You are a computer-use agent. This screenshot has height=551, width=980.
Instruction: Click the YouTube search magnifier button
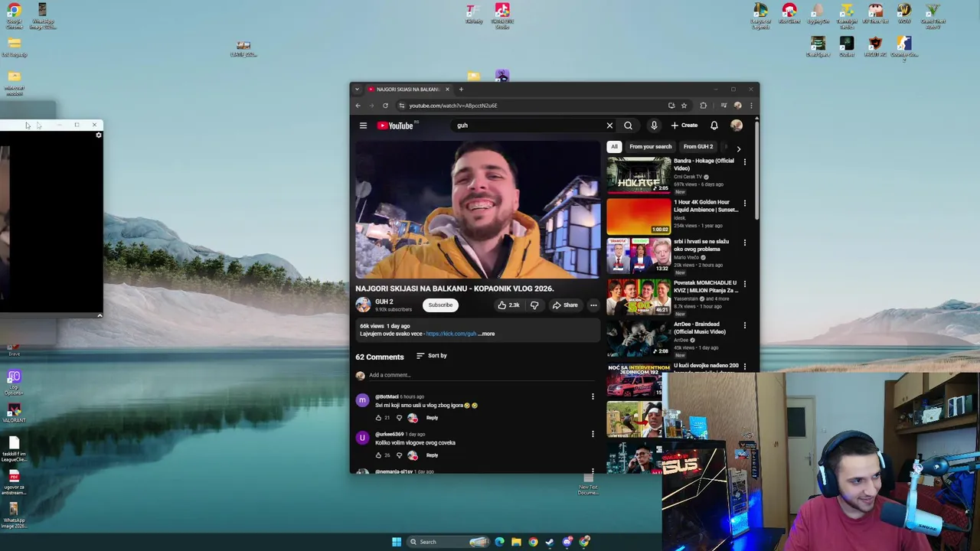point(628,126)
